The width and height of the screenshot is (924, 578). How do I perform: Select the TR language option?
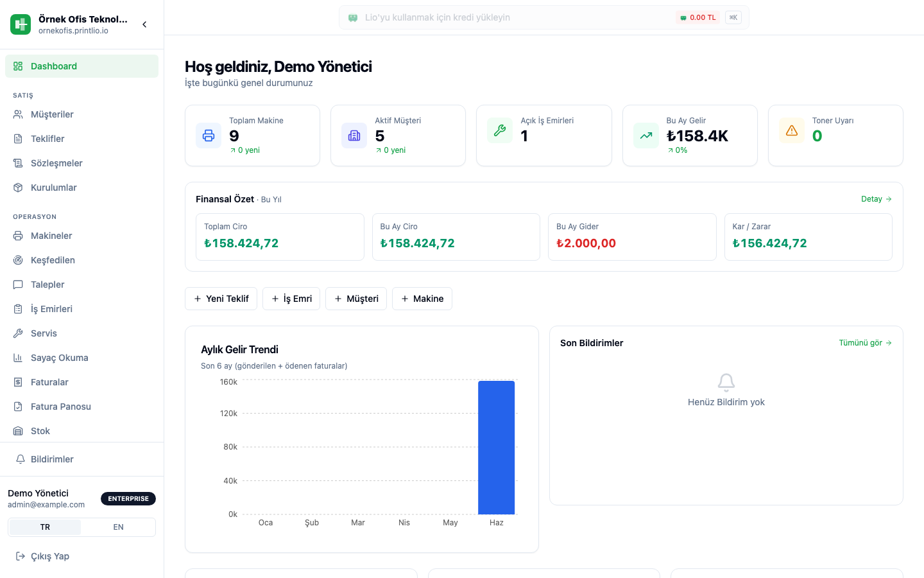[45, 527]
